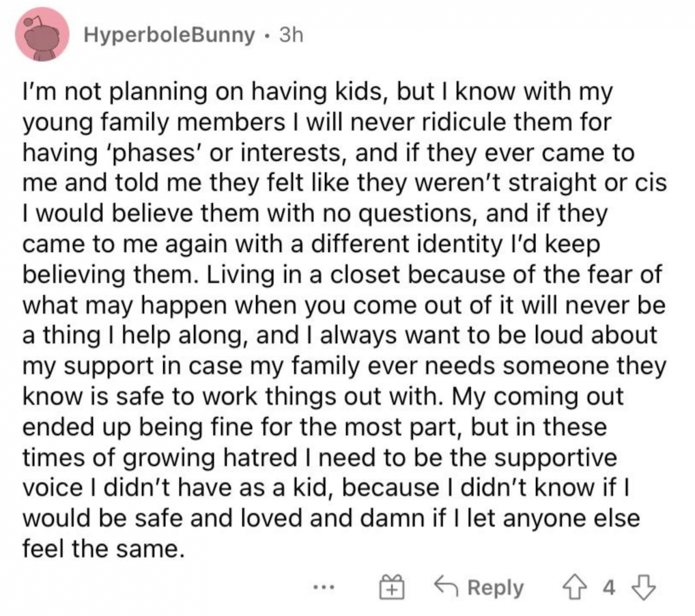Give an award using the gift icon

coord(392,588)
